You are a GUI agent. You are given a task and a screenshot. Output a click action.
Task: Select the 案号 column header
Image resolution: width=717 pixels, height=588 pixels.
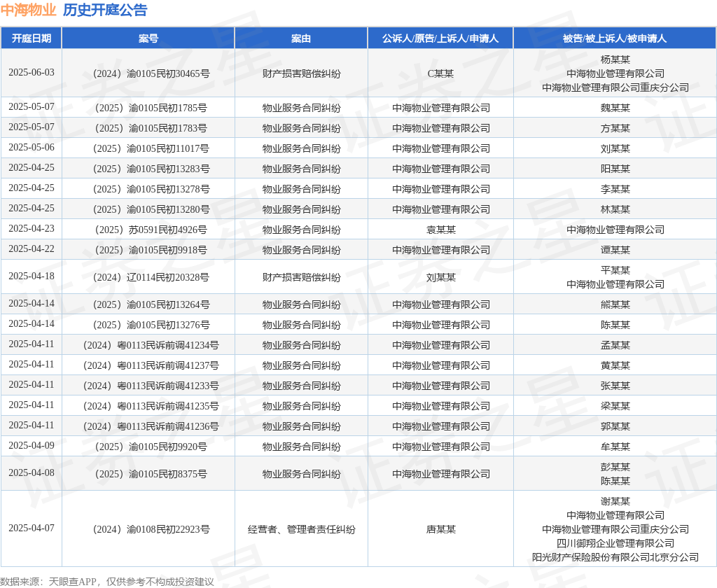(x=148, y=38)
